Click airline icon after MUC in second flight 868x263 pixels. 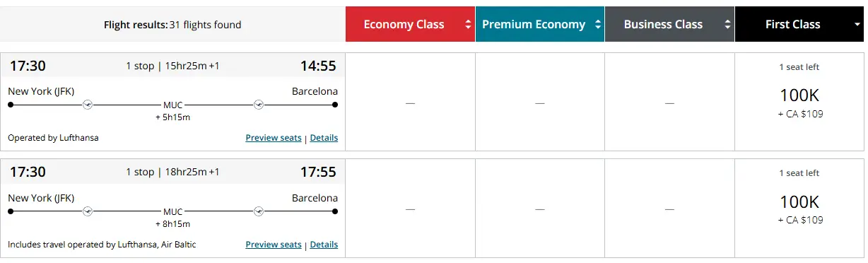click(x=259, y=211)
